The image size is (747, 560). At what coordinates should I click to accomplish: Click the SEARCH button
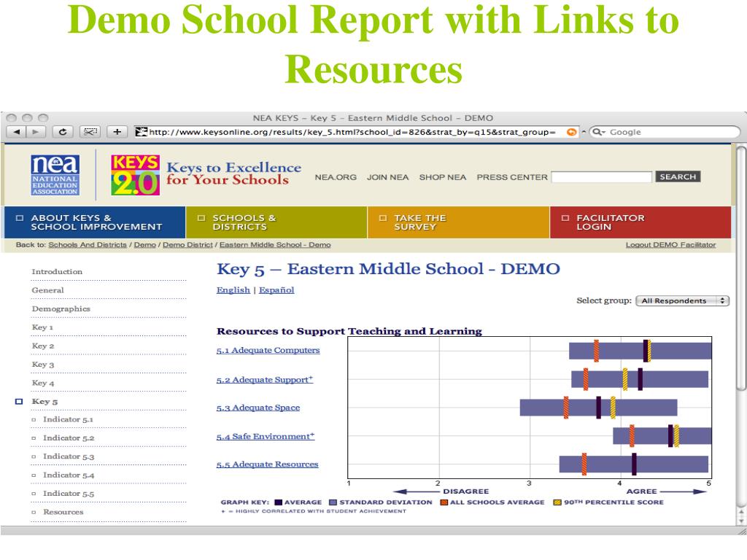(x=678, y=176)
